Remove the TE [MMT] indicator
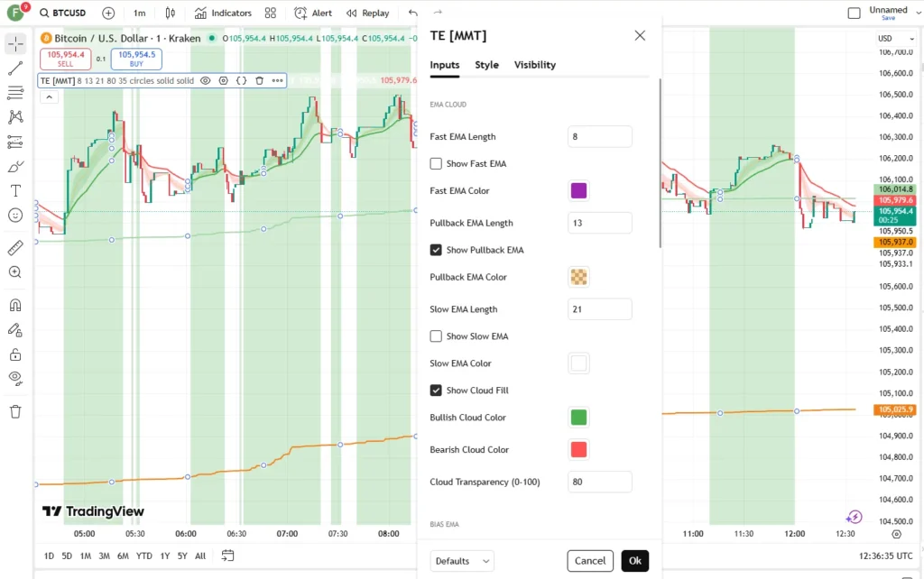 pos(259,80)
